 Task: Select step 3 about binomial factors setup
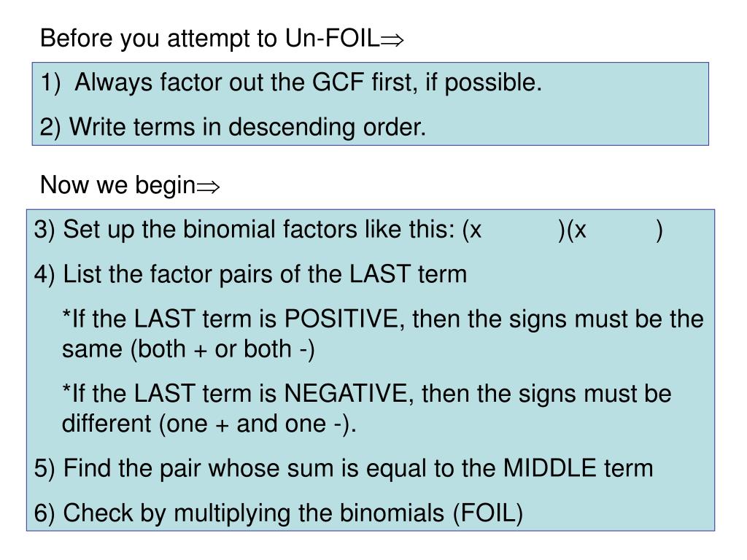[x=348, y=230]
